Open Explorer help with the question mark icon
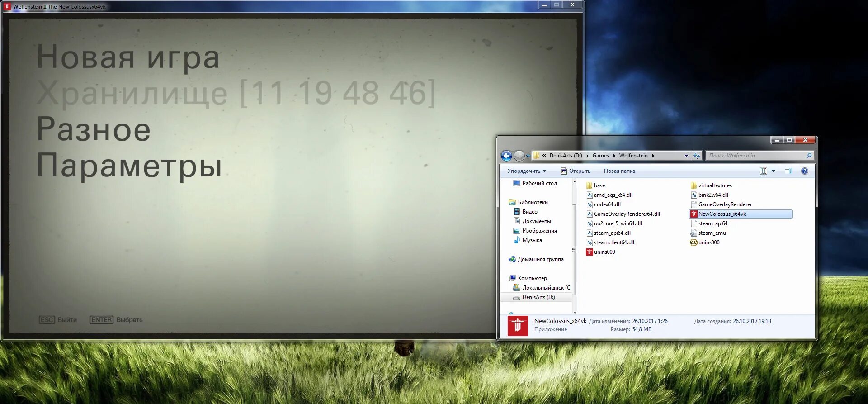 (805, 171)
